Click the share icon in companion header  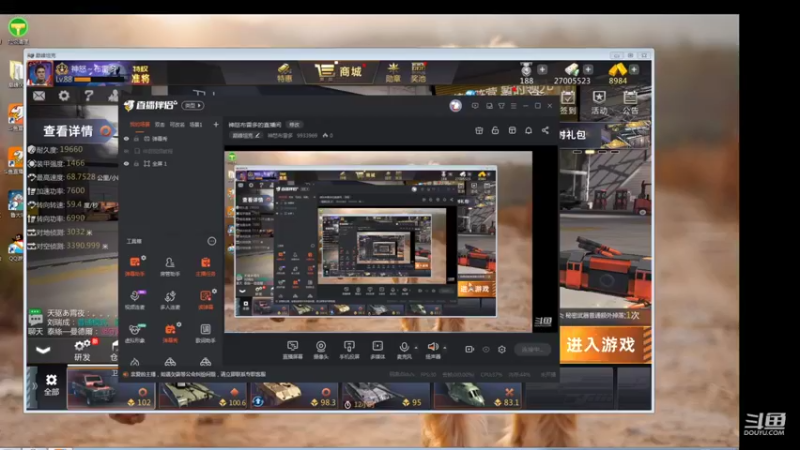[545, 131]
